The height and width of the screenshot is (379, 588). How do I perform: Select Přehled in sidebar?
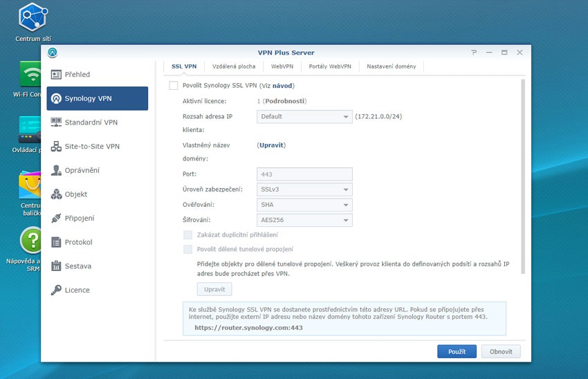(x=98, y=75)
